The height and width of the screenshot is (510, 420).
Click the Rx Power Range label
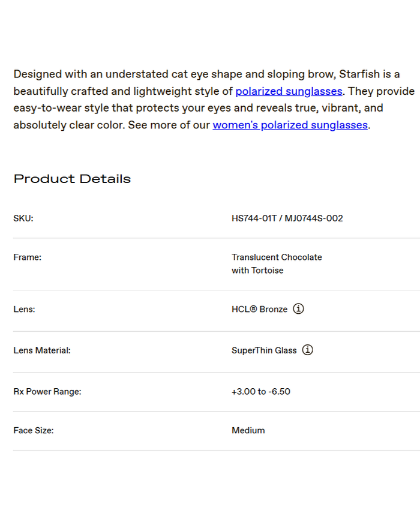click(x=47, y=392)
